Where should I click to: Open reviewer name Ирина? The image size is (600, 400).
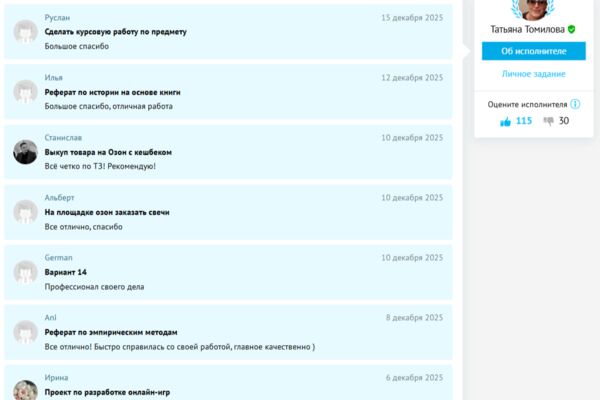(x=56, y=378)
